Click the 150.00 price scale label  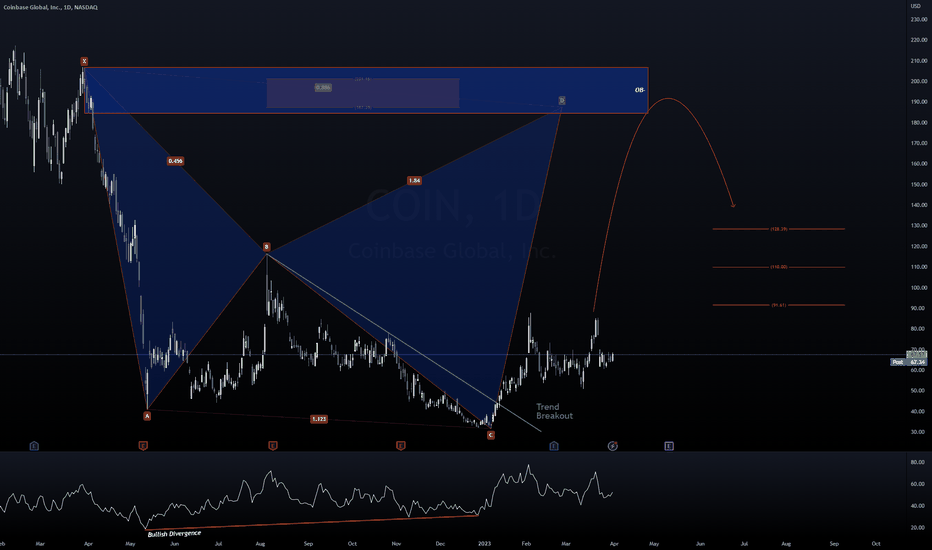pyautogui.click(x=919, y=184)
